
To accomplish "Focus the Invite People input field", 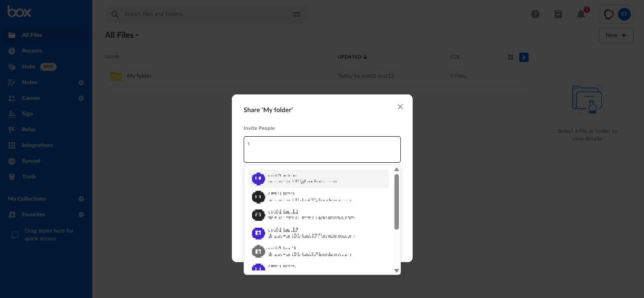I will pyautogui.click(x=322, y=149).
